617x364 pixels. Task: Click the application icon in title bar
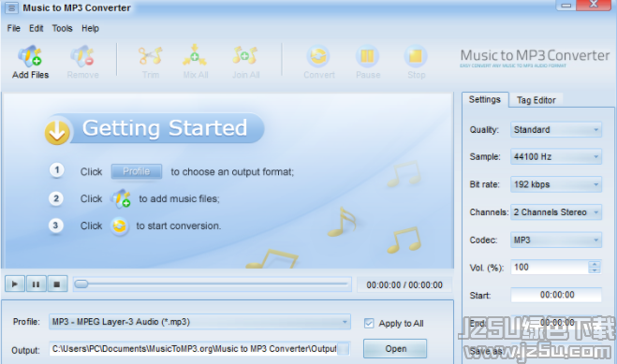12,7
